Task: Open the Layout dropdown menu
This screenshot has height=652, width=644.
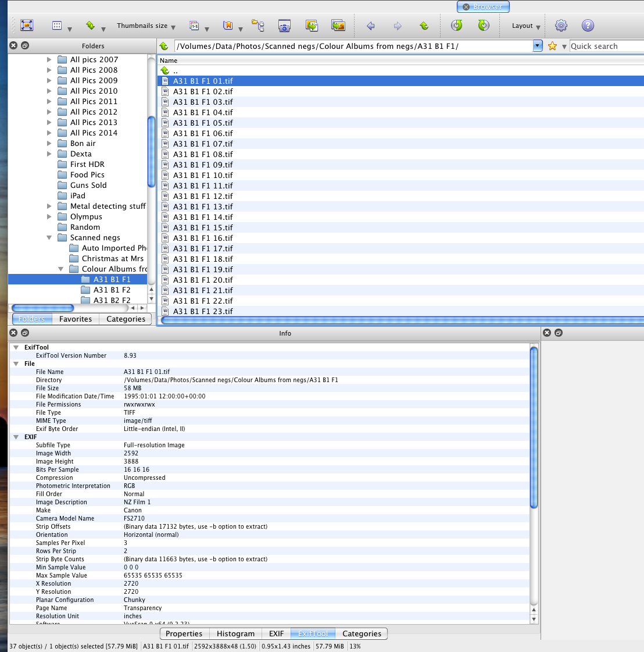Action: [x=526, y=26]
